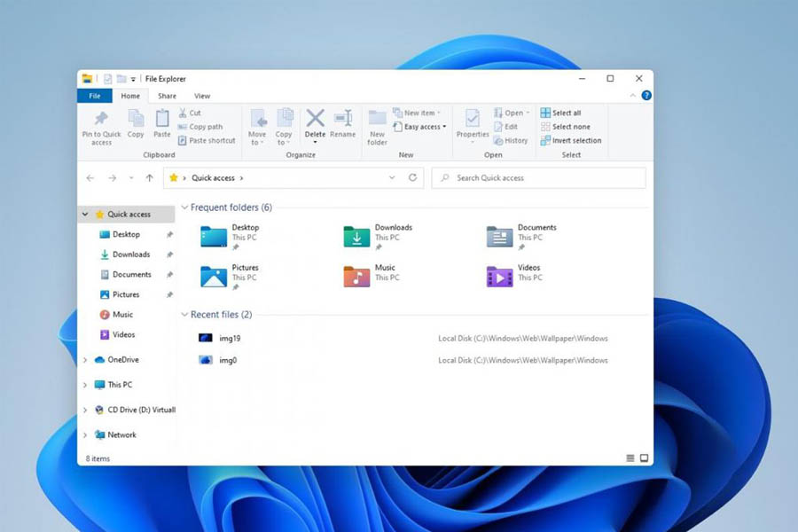
Task: Click the Paste clipboard icon
Action: pos(162,119)
